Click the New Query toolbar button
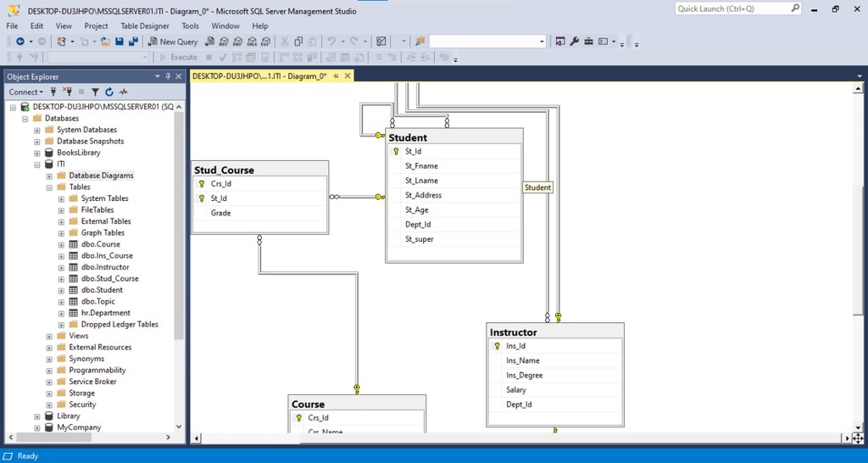This screenshot has height=463, width=868. 173,42
